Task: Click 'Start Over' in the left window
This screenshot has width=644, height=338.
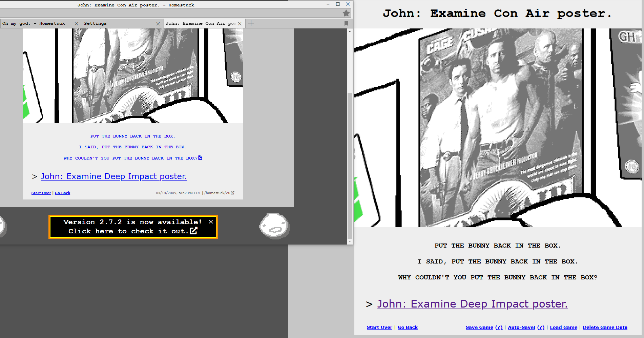Action: (x=41, y=193)
